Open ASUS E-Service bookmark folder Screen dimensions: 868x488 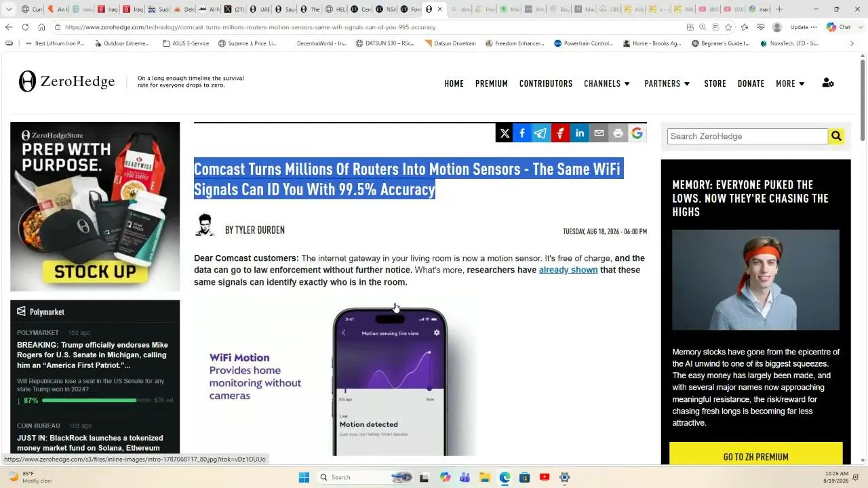pyautogui.click(x=186, y=43)
